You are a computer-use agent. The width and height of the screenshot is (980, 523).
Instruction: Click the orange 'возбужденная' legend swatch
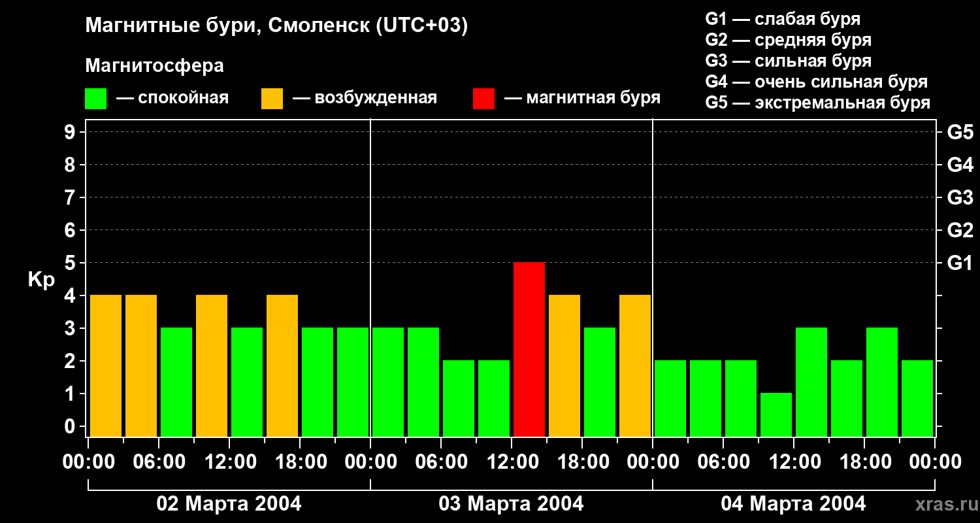tap(272, 99)
